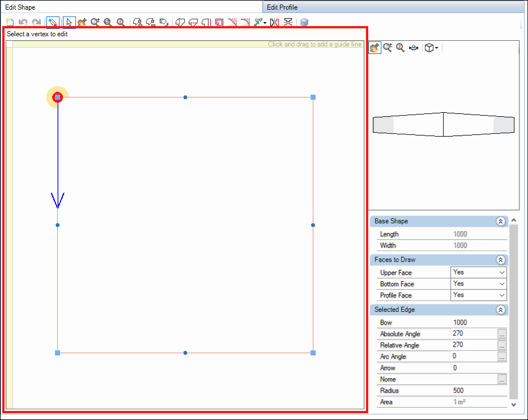Select the top-right square vertex
This screenshot has height=420, width=528.
tap(313, 97)
